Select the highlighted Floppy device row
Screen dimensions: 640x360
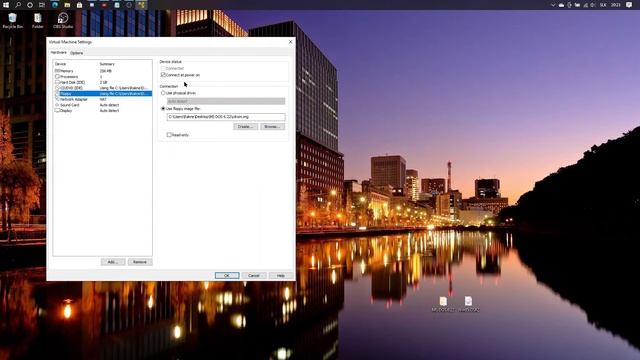pyautogui.click(x=103, y=93)
